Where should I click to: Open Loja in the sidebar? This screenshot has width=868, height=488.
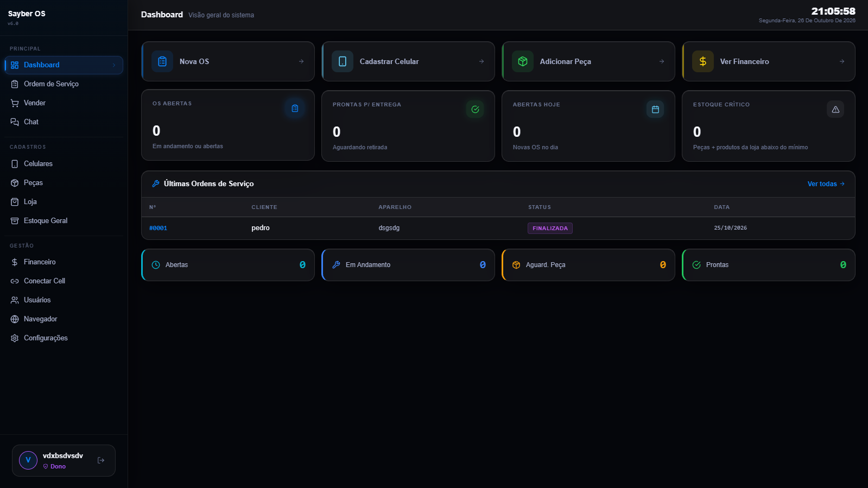pyautogui.click(x=64, y=202)
